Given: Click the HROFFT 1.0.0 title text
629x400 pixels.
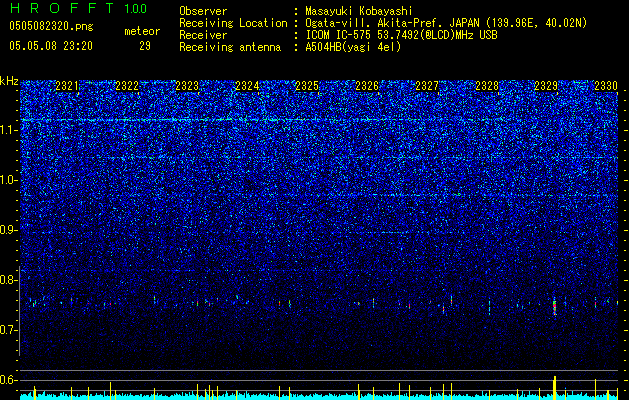Looking at the screenshot, I should (78, 8).
